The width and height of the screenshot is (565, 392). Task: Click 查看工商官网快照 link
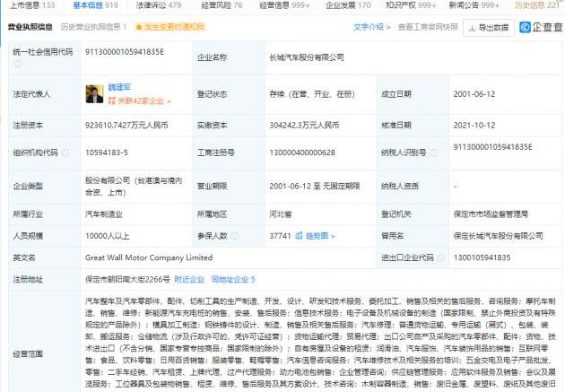(x=429, y=28)
